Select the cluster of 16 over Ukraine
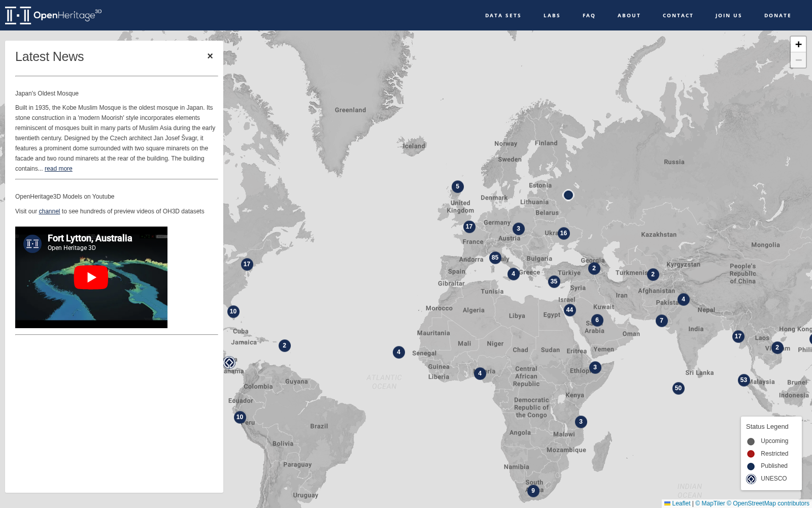 click(563, 233)
